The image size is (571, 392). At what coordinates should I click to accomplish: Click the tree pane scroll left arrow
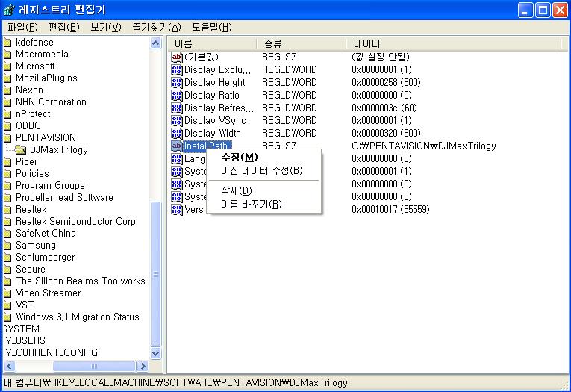point(9,366)
